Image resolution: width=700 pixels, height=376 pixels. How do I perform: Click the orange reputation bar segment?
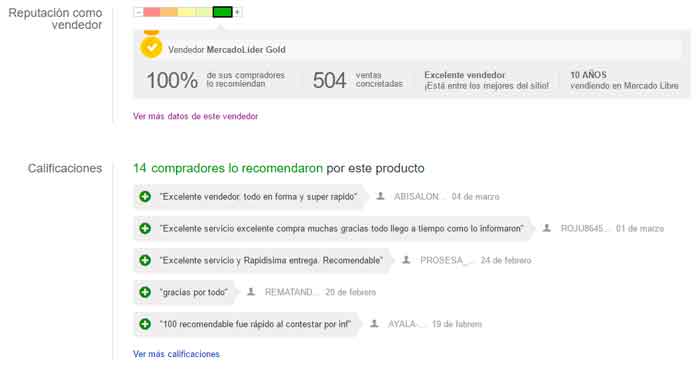[x=169, y=12]
